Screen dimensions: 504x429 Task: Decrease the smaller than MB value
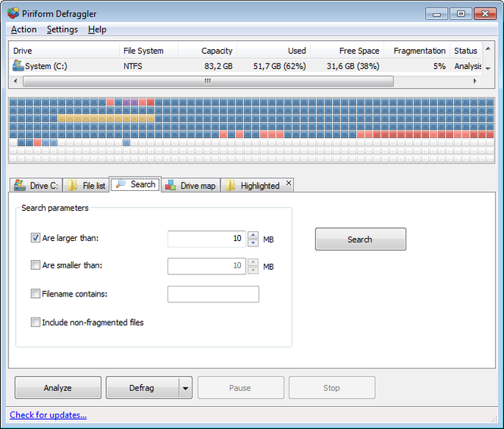click(253, 271)
